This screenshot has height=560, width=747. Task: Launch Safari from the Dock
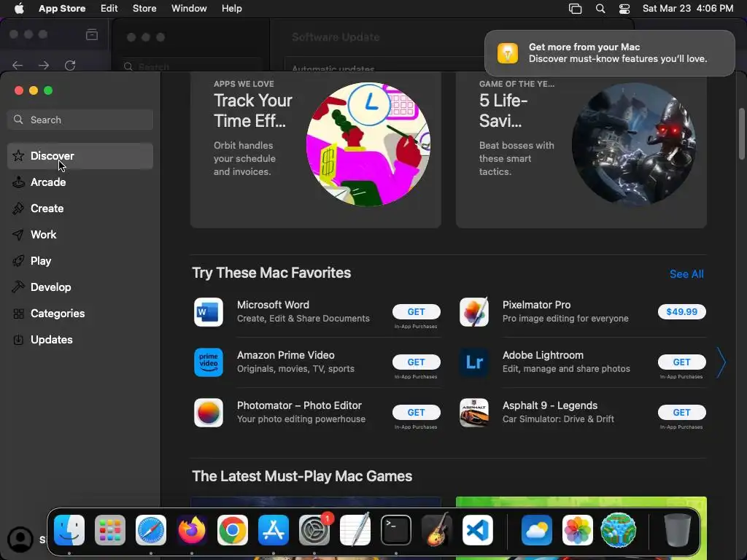tap(151, 530)
